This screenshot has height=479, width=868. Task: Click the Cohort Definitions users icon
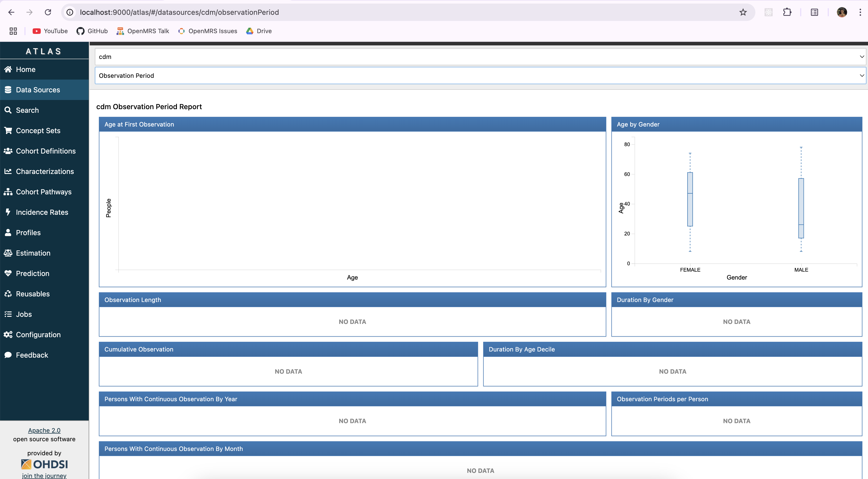tap(8, 151)
